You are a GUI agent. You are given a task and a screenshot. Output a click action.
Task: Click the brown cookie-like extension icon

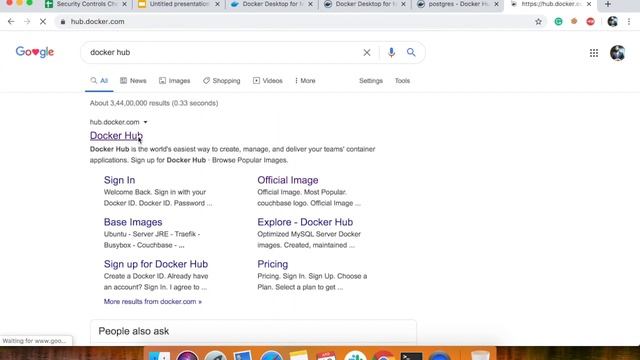[x=574, y=21]
